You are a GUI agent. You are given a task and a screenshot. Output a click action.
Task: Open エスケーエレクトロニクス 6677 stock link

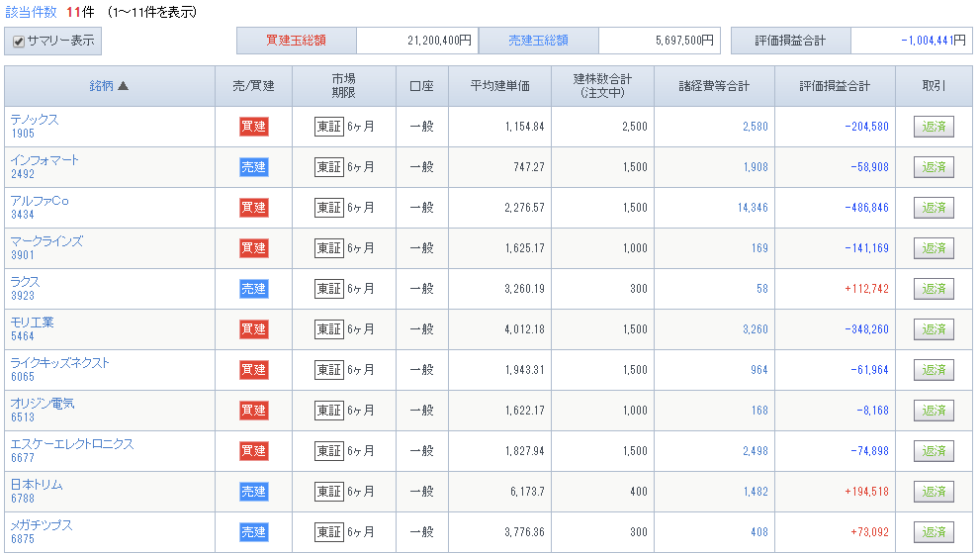72,451
